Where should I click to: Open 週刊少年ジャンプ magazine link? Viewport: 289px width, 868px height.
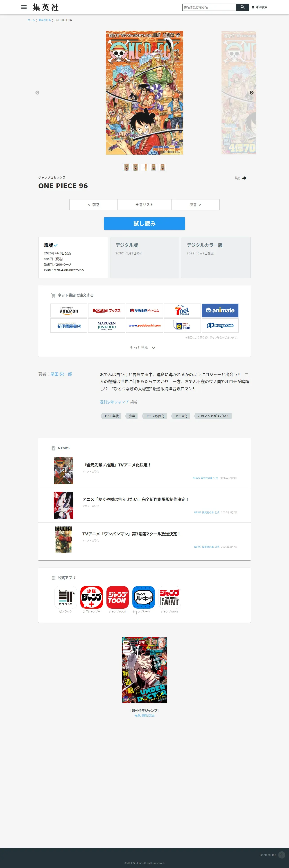click(x=114, y=402)
